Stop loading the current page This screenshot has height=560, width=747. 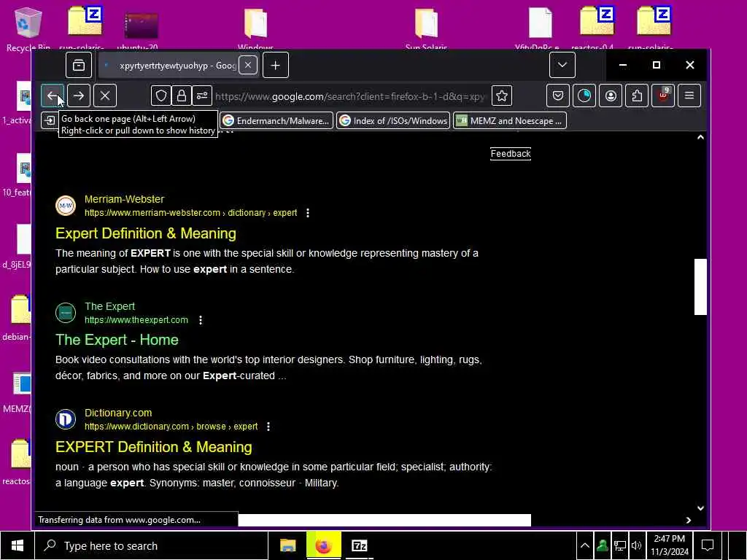(105, 96)
